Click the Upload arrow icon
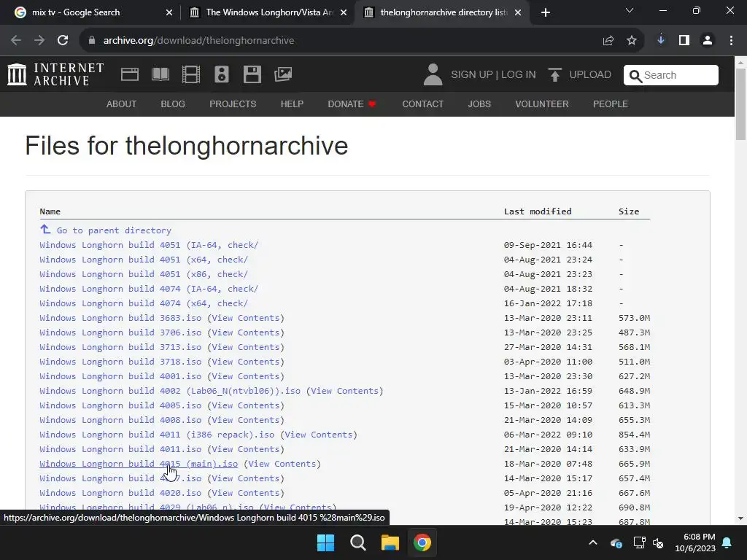 pyautogui.click(x=554, y=75)
